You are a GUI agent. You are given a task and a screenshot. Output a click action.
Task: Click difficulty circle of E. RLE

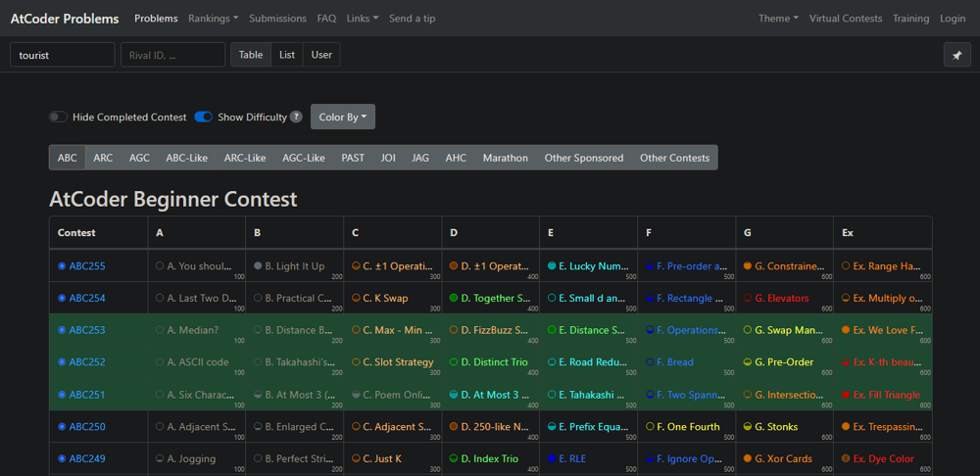click(552, 458)
